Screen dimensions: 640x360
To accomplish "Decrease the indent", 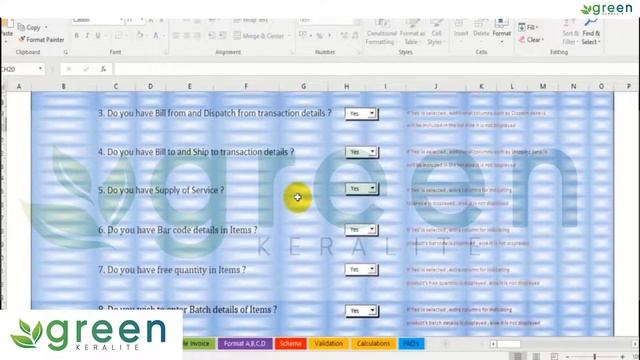I will (212, 36).
